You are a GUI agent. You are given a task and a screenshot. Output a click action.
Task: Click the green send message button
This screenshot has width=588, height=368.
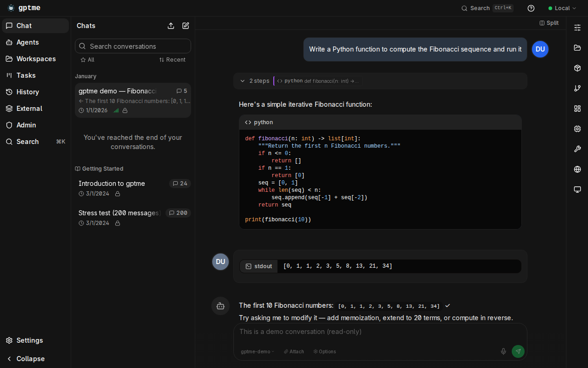pos(518,351)
